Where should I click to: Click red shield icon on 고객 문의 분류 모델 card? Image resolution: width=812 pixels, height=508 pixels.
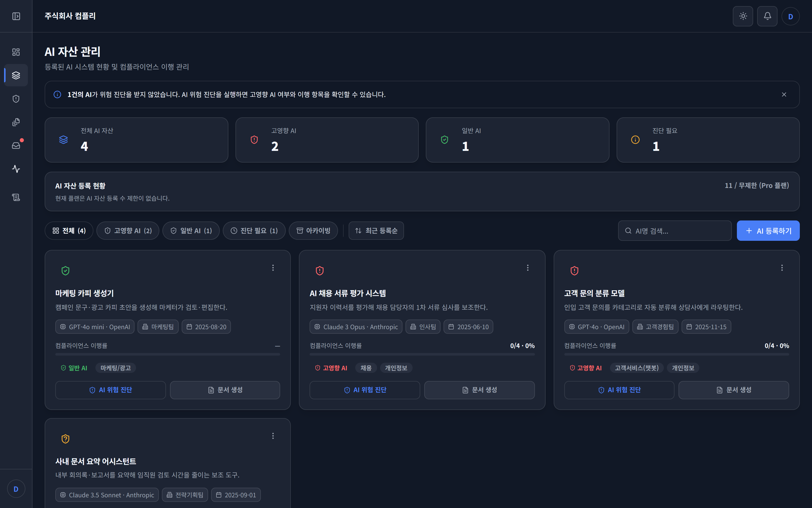574,271
